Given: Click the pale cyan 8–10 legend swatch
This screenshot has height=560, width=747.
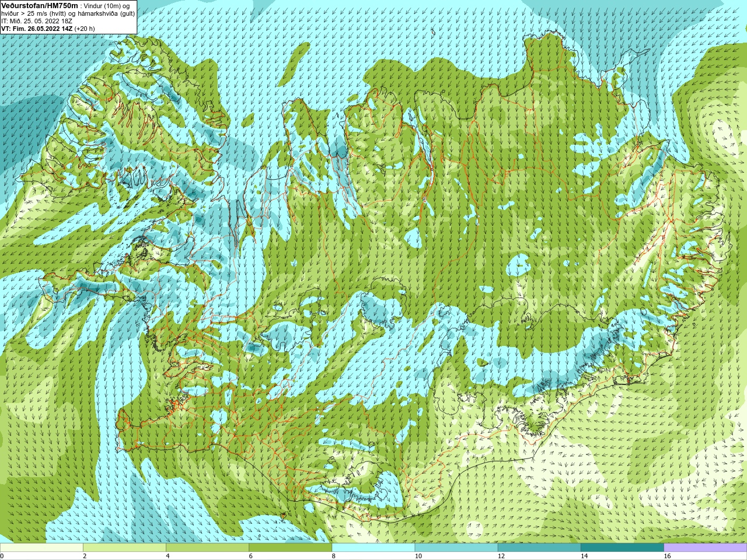Looking at the screenshot, I should coord(373,548).
